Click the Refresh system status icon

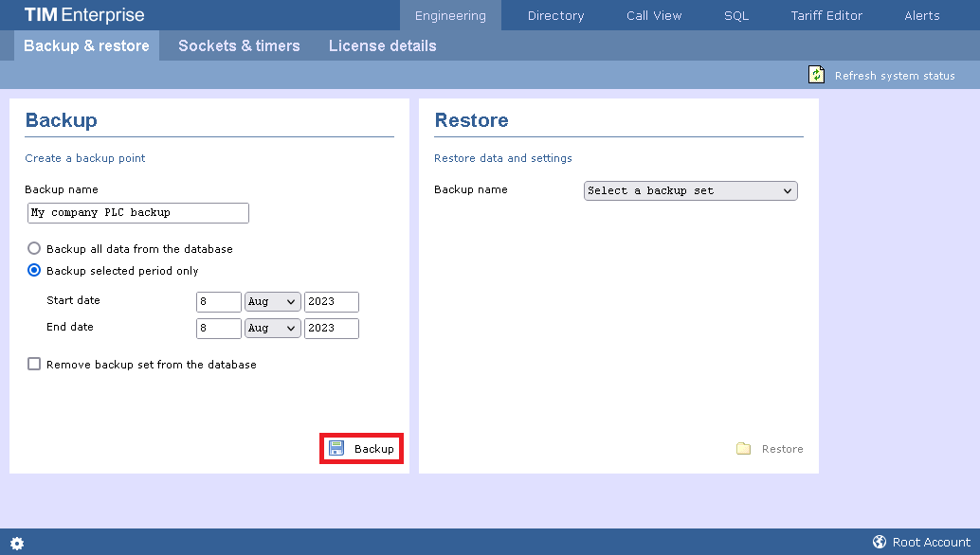tap(816, 75)
